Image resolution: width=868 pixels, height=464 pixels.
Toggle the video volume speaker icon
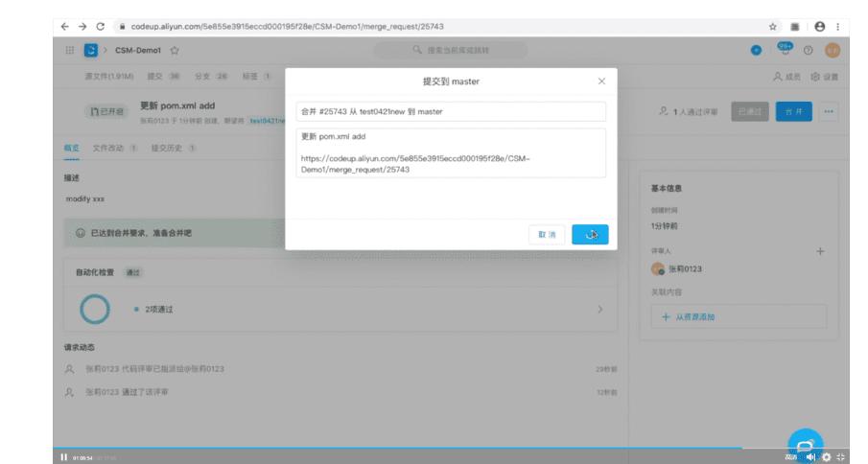(x=811, y=457)
